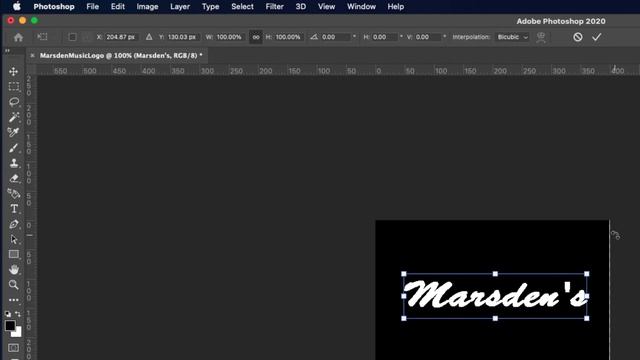Click the Marsden's text on canvas
The width and height of the screenshot is (640, 360).
495,295
